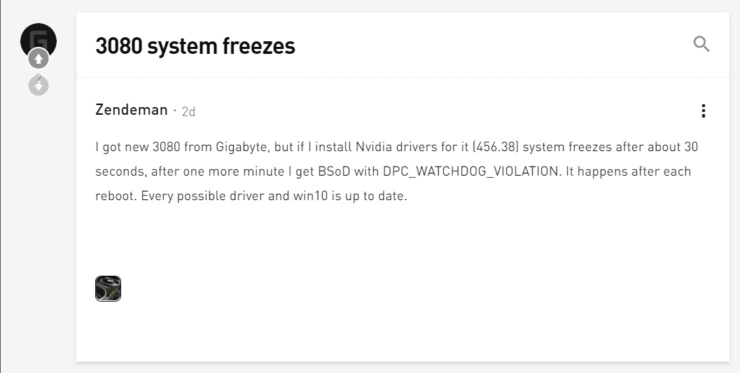Click the vote count between the arrows
Screen dimensions: 740x373
coord(38,76)
